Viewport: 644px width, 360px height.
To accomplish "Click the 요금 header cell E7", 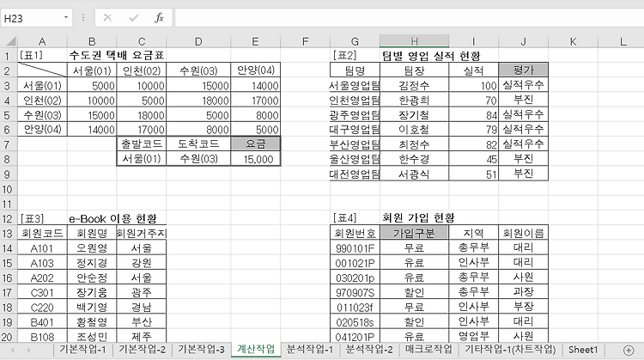I will (256, 143).
